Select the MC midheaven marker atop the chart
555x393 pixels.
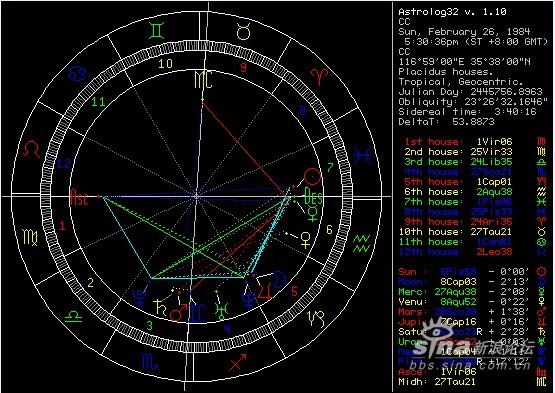[203, 79]
